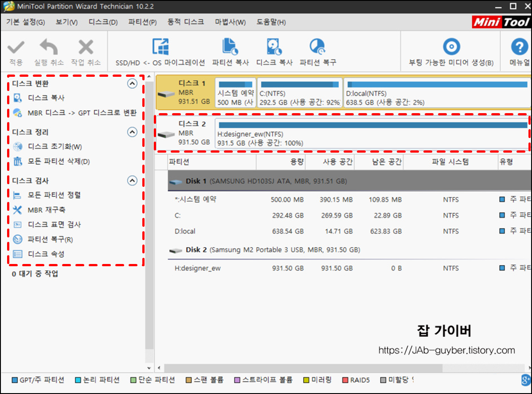
Task: Collapse the 디스크 정리 section
Action: coord(132,132)
